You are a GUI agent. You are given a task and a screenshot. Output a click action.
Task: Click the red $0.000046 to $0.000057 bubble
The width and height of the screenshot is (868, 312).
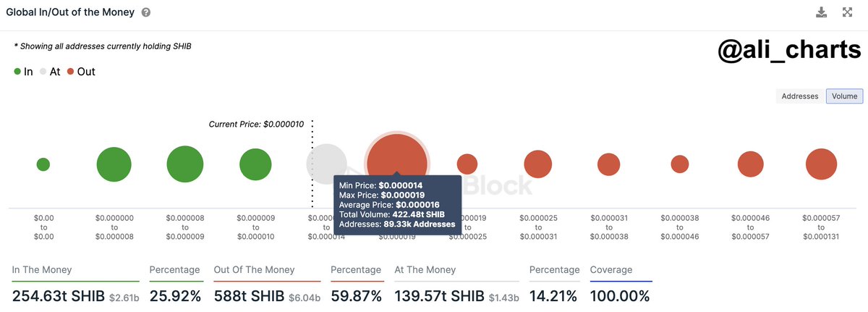click(751, 164)
